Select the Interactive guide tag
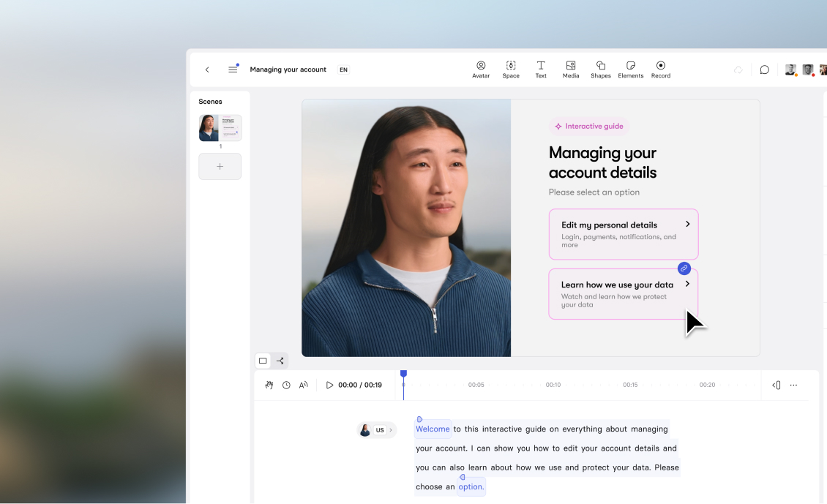Image resolution: width=827 pixels, height=504 pixels. (x=588, y=127)
